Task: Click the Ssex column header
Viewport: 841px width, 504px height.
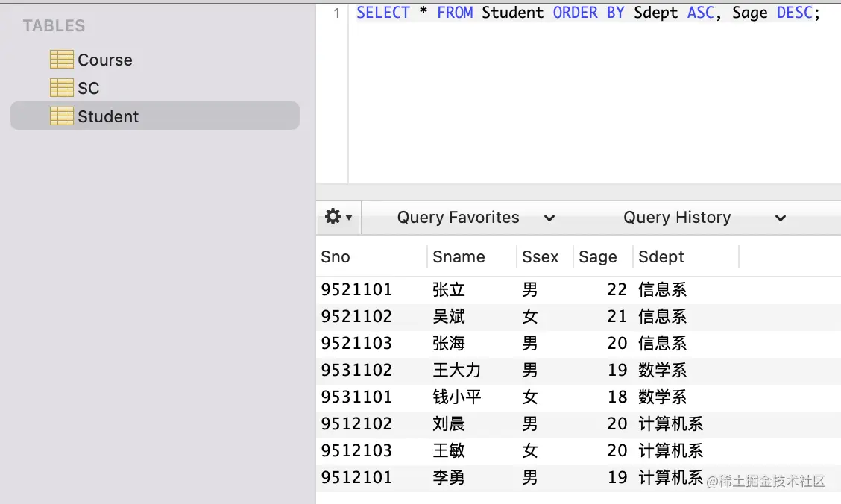Action: (x=540, y=256)
